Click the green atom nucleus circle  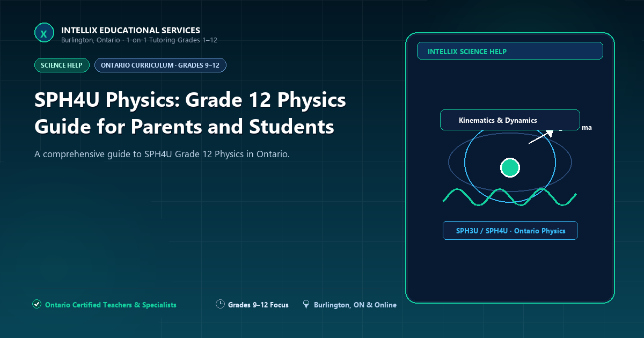510,168
